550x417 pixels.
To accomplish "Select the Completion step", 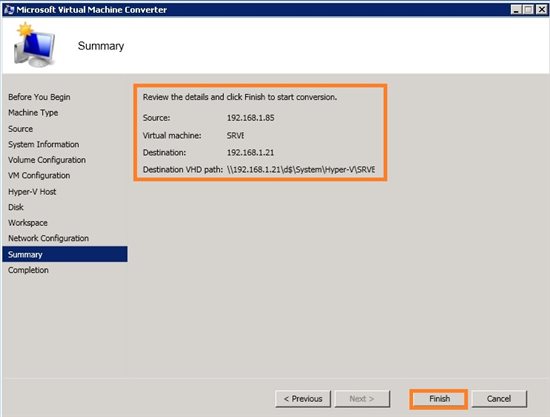I will (x=28, y=270).
